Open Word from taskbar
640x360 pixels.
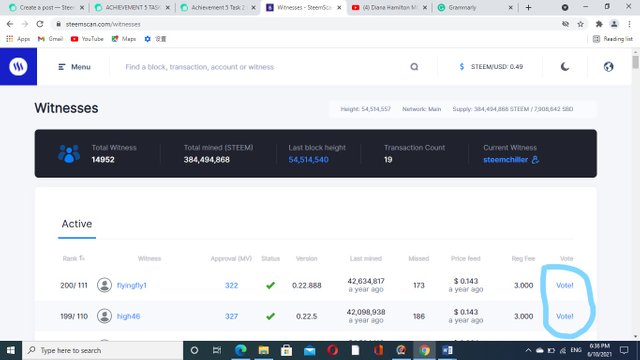pyautogui.click(x=447, y=350)
